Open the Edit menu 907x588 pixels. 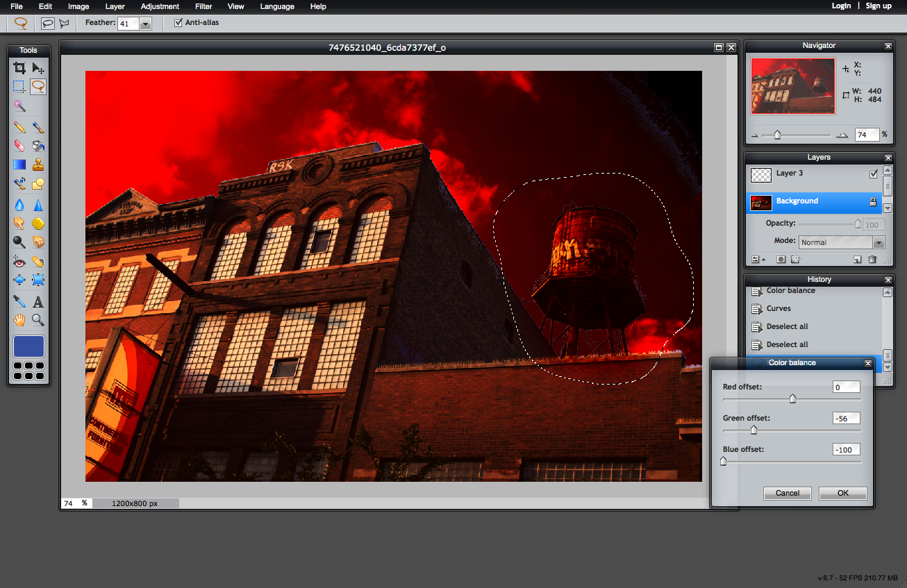(x=46, y=6)
